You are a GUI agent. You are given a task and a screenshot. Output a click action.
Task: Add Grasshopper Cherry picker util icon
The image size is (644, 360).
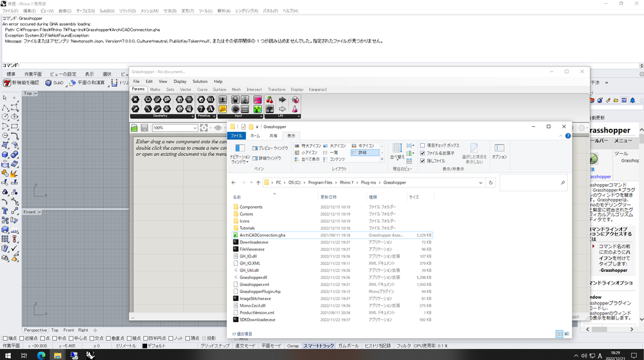coord(270,100)
